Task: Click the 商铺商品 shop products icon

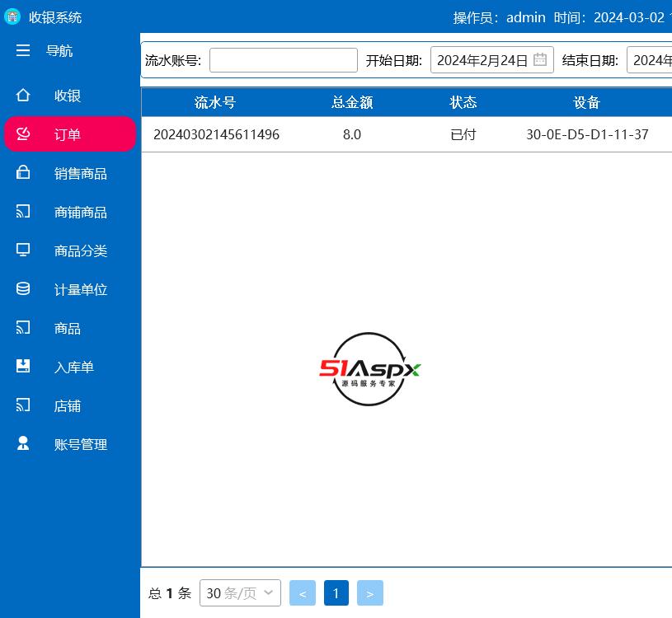Action: tap(23, 212)
